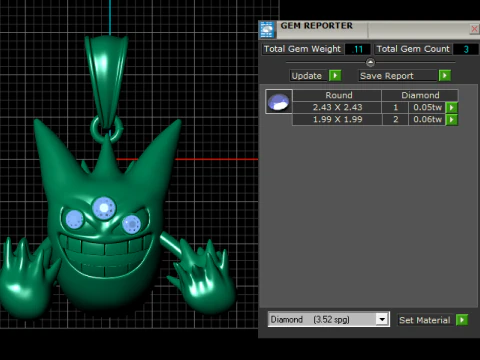The image size is (480, 360).
Task: Click the Diamond column header
Action: coord(420,95)
